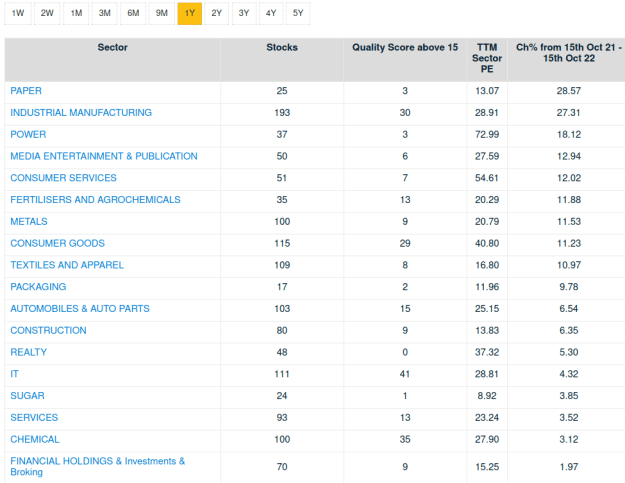This screenshot has height=483, width=625.
Task: Click CHEMICAL's quality score 35
Action: click(x=405, y=440)
